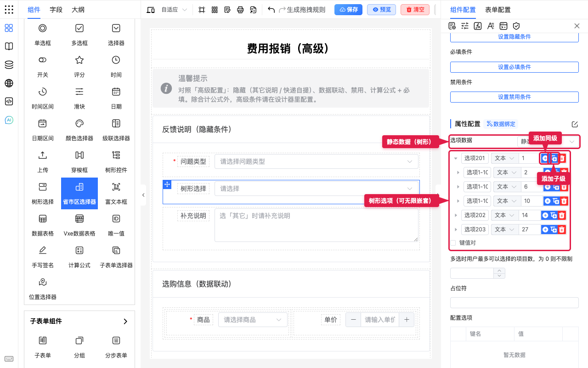The height and width of the screenshot is (368, 588).
Task: Select the 分步表单 component
Action: [116, 347]
